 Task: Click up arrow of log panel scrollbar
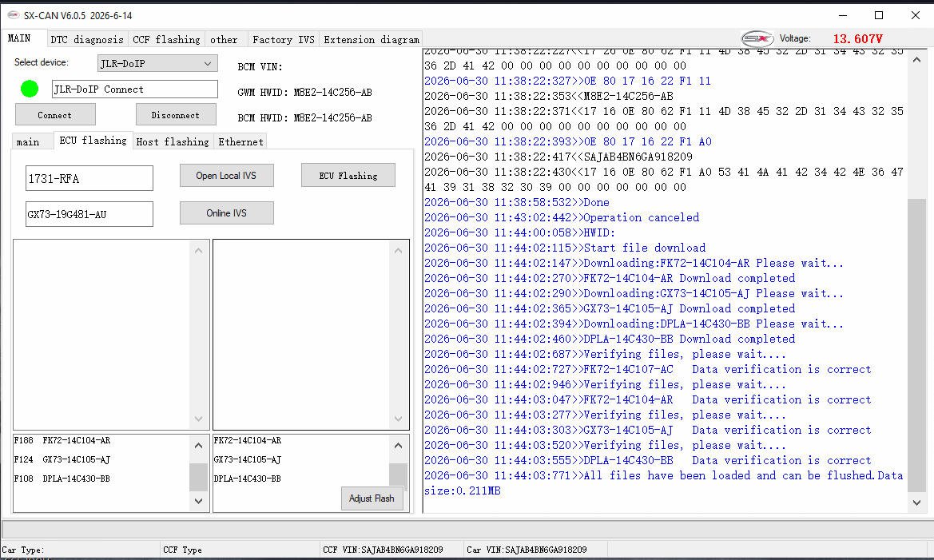[916, 60]
